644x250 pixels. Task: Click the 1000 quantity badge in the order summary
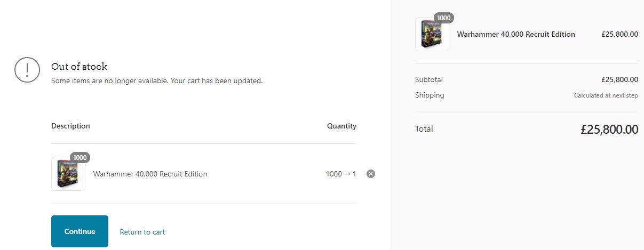tap(443, 18)
